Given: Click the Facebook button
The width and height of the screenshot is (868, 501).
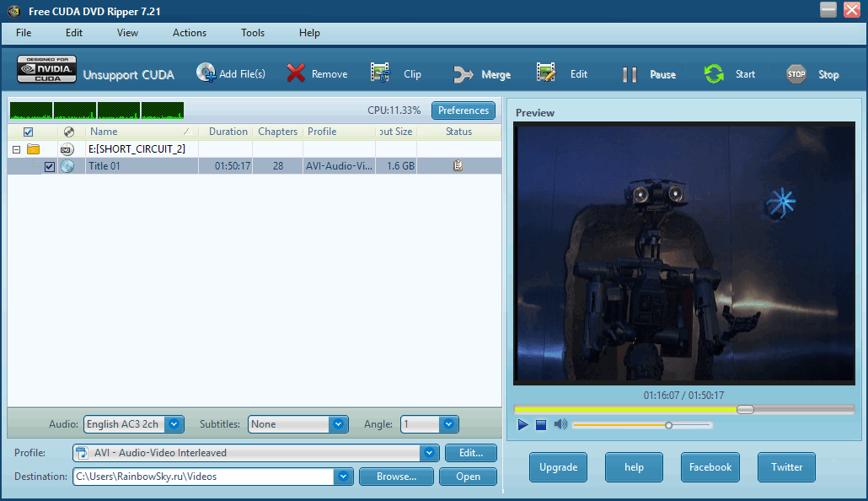Looking at the screenshot, I should [710, 467].
